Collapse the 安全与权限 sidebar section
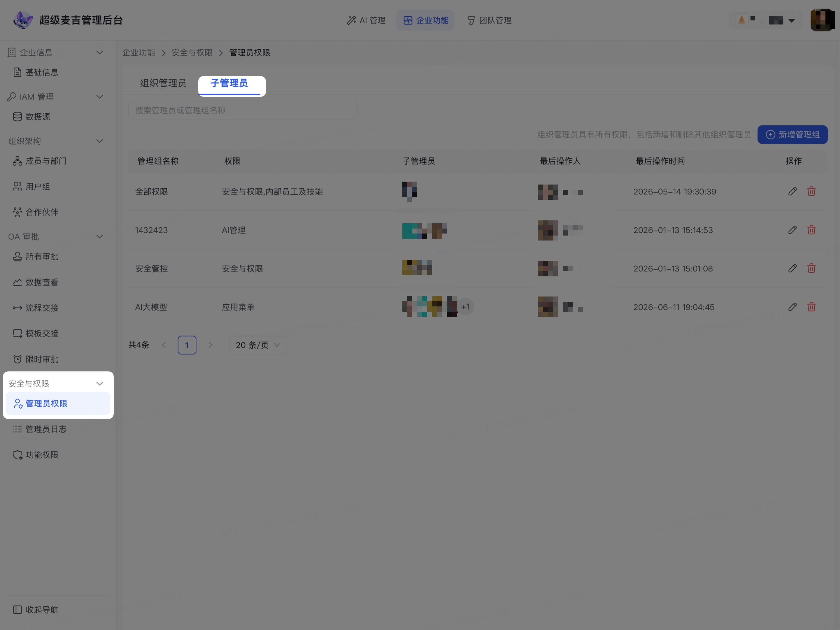The width and height of the screenshot is (840, 630). coord(99,384)
